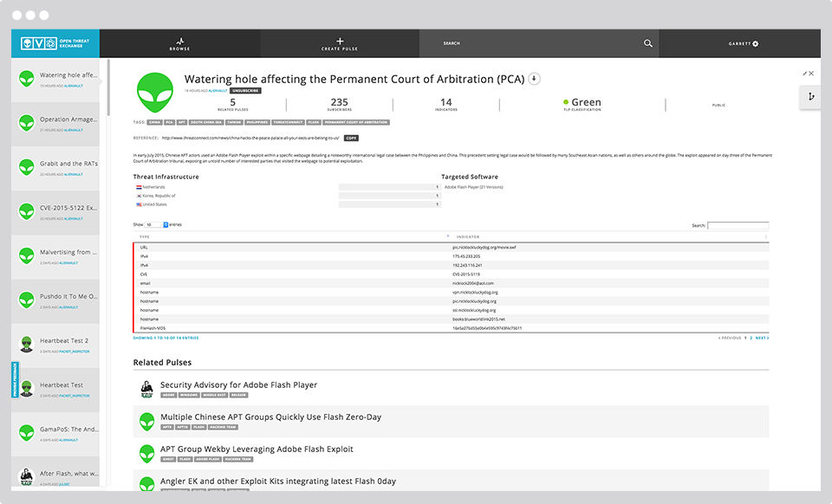Sort table by Type column header
832x504 pixels.
(145, 236)
